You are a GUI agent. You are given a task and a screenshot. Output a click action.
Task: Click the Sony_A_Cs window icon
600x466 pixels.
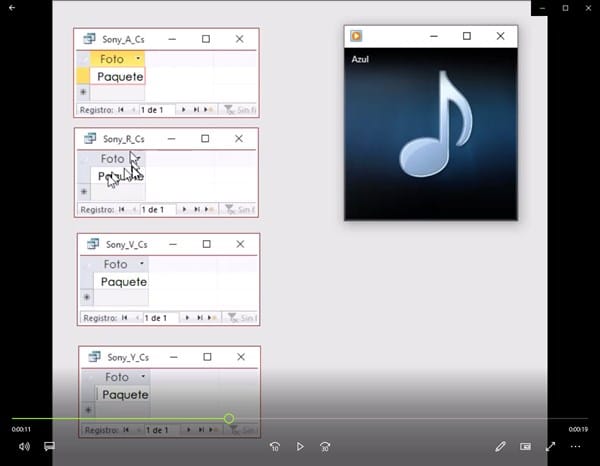coord(90,39)
